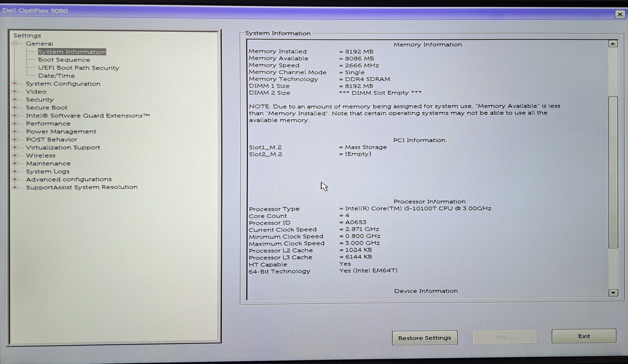The height and width of the screenshot is (364, 628).
Task: Expand the Security node
Action: [x=14, y=99]
